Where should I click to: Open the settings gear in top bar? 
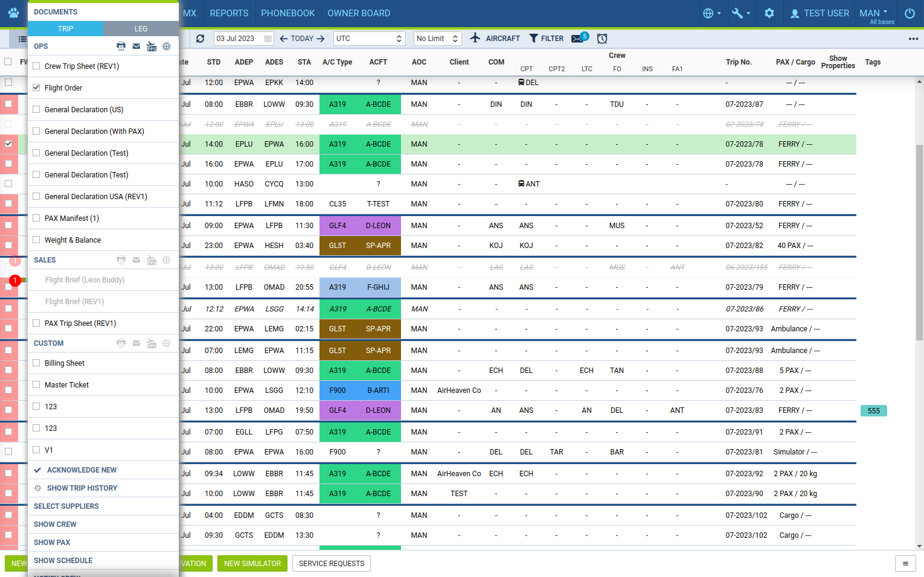769,13
